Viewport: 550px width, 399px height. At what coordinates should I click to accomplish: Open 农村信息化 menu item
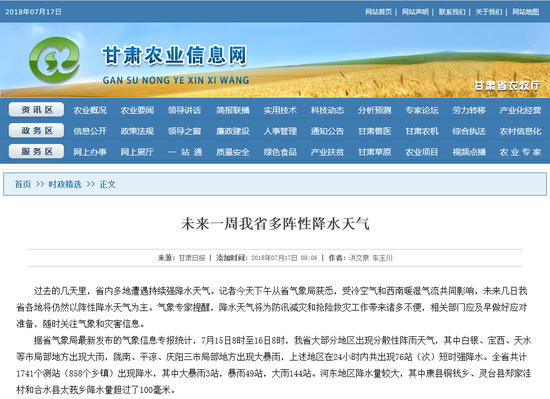(520, 131)
